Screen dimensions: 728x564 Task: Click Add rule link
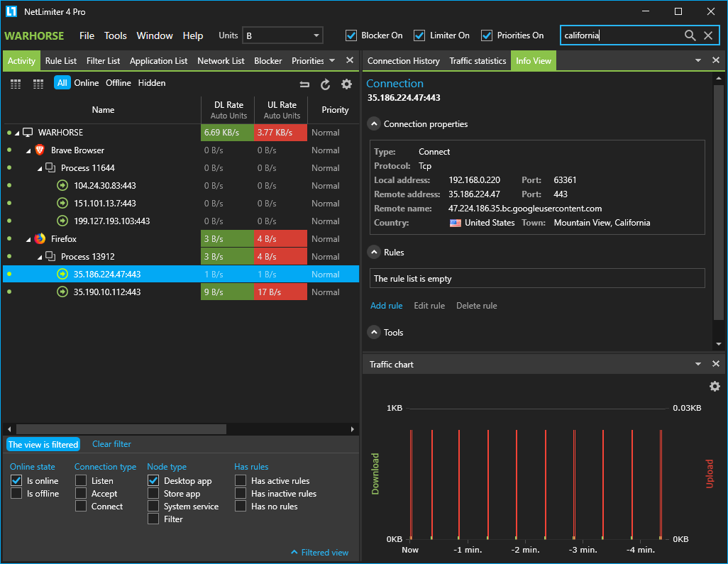[x=386, y=306]
